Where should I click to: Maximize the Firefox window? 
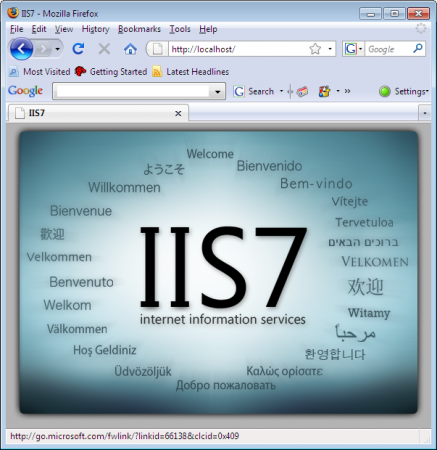[395, 14]
